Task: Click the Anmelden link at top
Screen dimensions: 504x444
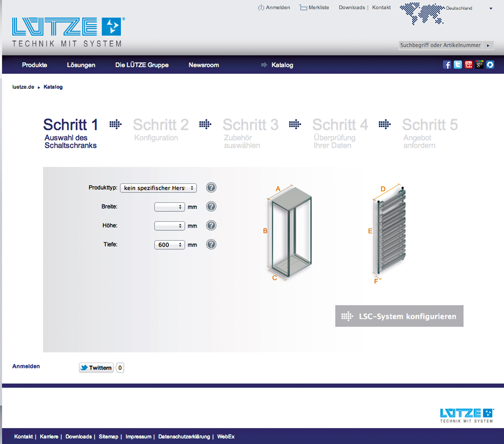Action: click(x=274, y=7)
